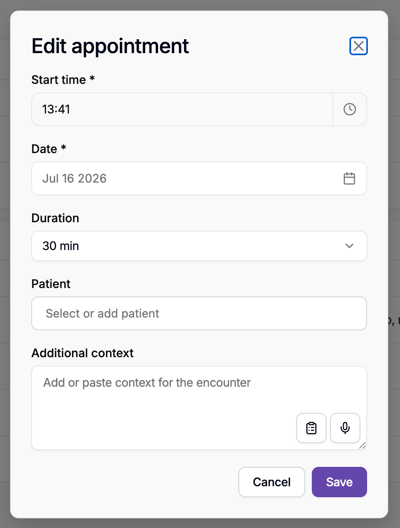The width and height of the screenshot is (400, 528).
Task: Select the Jul 16 2026 date field
Action: pos(199,178)
